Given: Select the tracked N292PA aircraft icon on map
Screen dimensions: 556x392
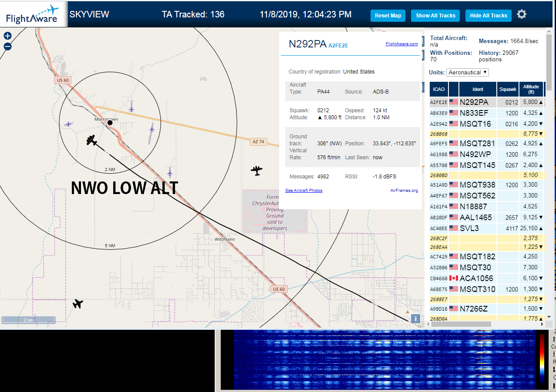Looking at the screenshot, I should pos(91,140).
